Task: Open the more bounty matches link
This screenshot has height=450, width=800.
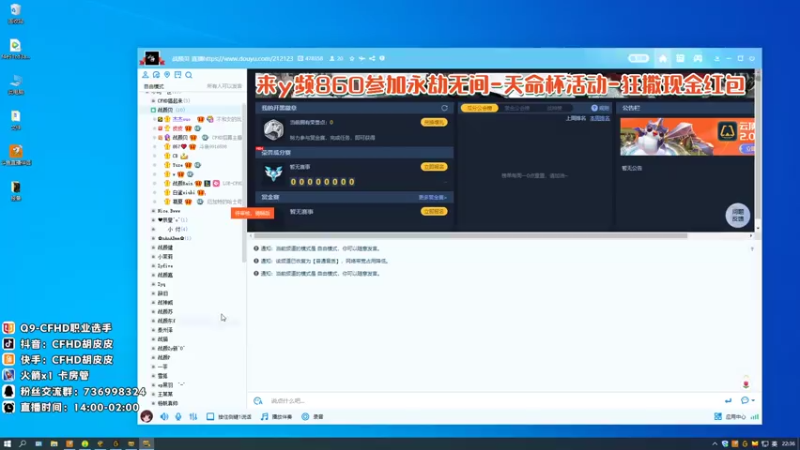Action: tap(433, 197)
